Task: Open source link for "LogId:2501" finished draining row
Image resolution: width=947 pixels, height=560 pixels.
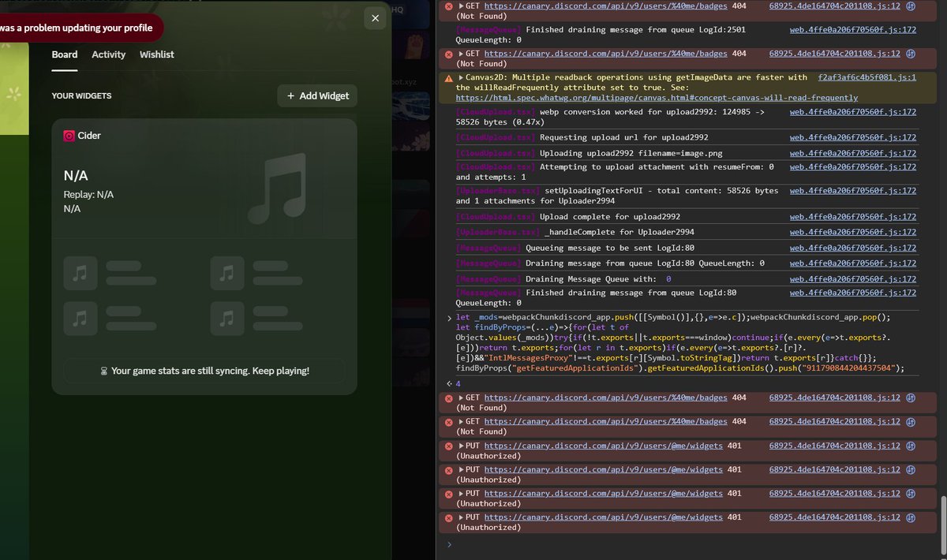Action: point(853,30)
